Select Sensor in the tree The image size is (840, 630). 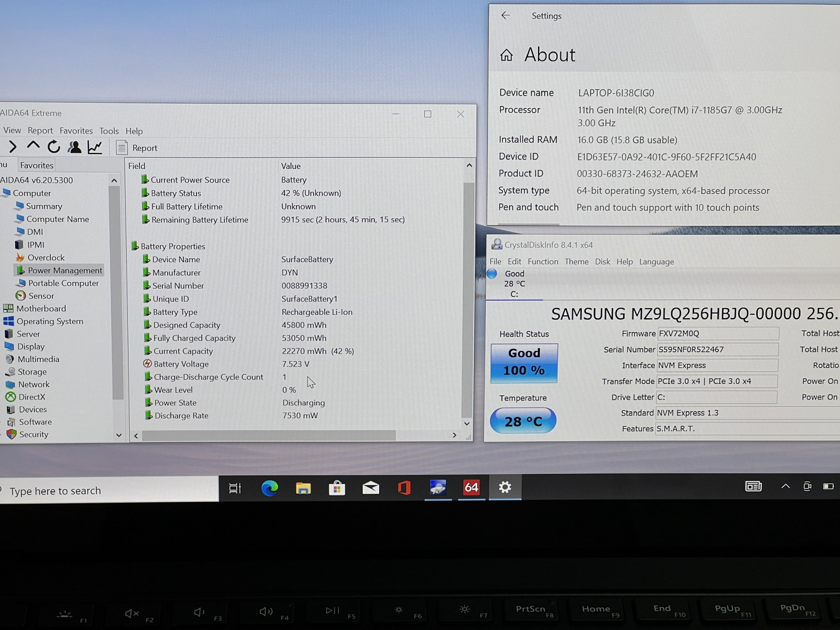41,296
